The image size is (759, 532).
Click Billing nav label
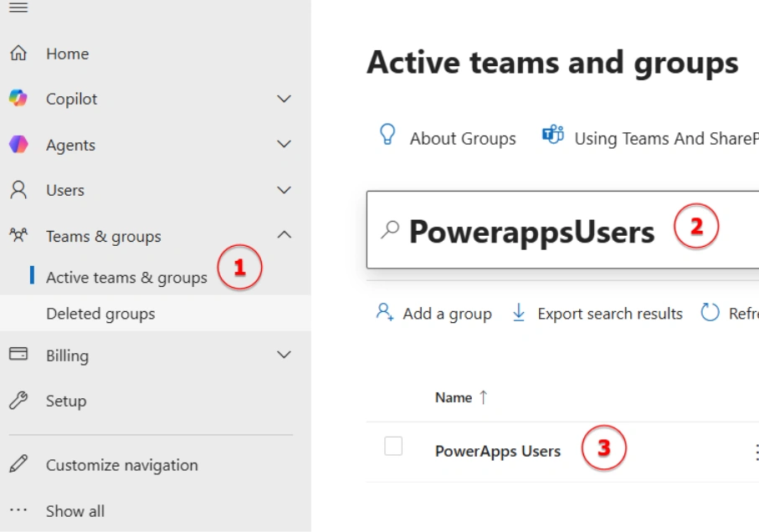pyautogui.click(x=67, y=356)
